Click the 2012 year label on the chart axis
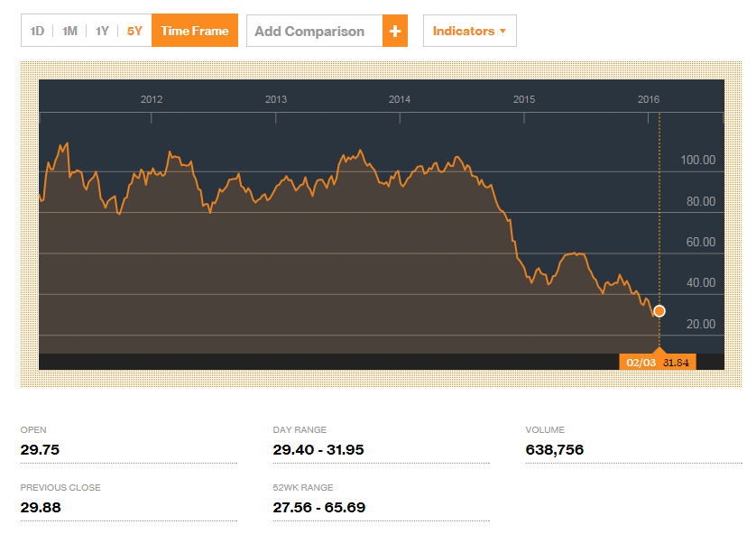756x534 pixels. (152, 99)
